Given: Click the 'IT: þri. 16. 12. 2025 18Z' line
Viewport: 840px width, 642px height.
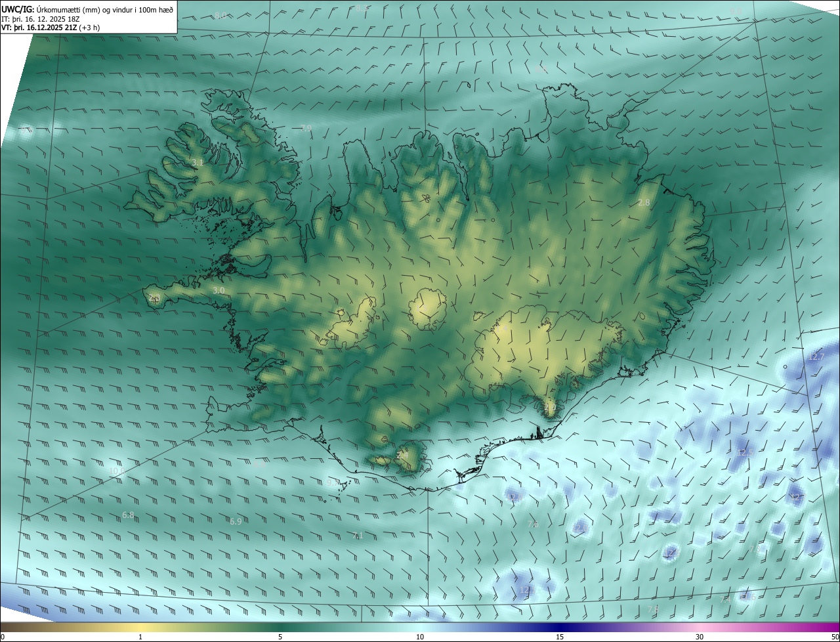Looking at the screenshot, I should coord(39,19).
